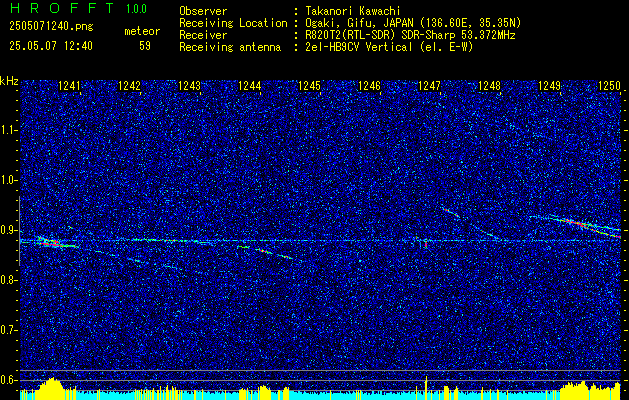Click the meteor count value 59
Viewport: 629px width, 400px height.
tap(145, 46)
